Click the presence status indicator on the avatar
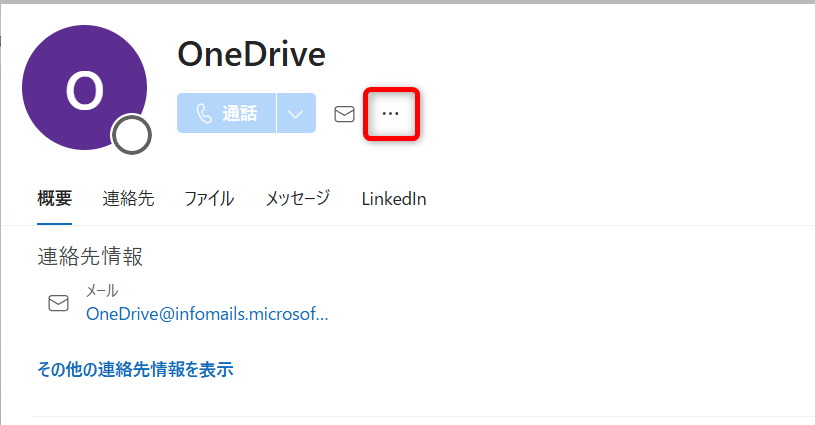The height and width of the screenshot is (425, 815). click(x=132, y=136)
